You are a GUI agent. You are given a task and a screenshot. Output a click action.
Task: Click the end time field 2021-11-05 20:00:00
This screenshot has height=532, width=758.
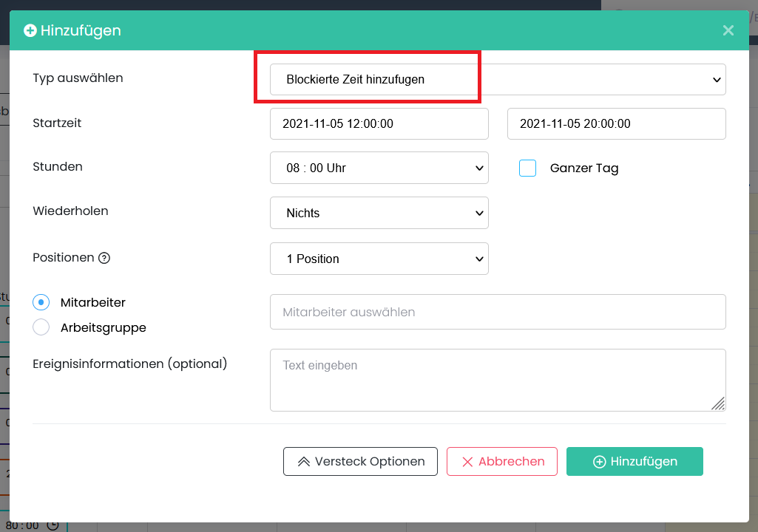616,123
